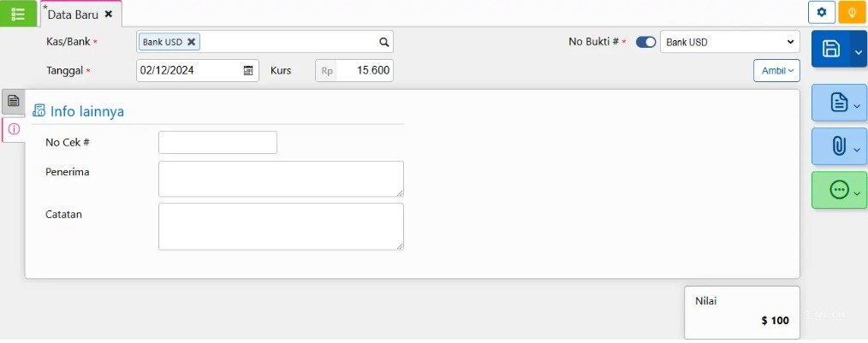The width and height of the screenshot is (868, 343).
Task: Select the Info lainnya side tab
Action: tap(14, 129)
